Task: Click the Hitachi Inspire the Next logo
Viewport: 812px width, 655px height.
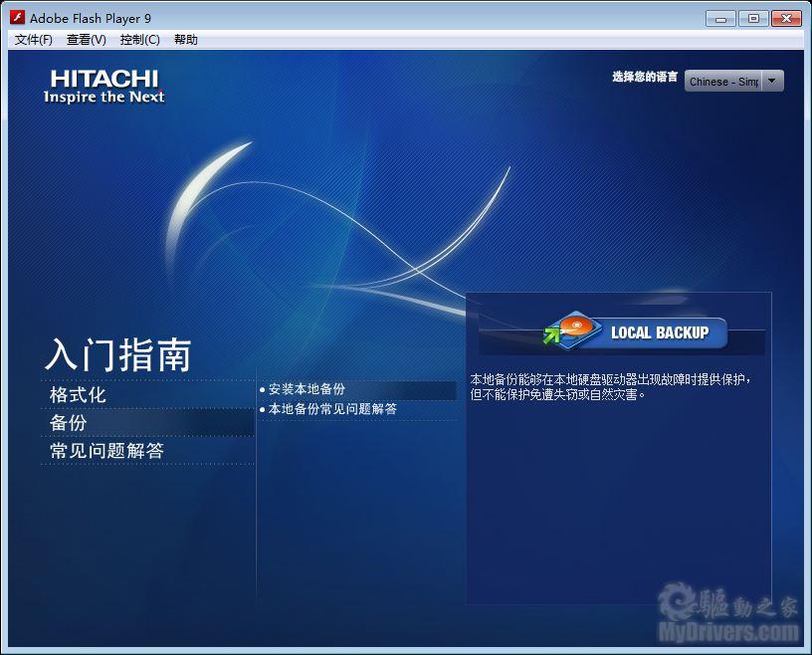Action: pos(103,87)
